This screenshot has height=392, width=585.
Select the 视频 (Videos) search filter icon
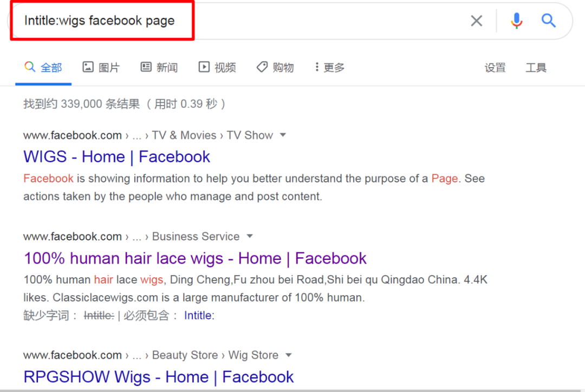(204, 67)
